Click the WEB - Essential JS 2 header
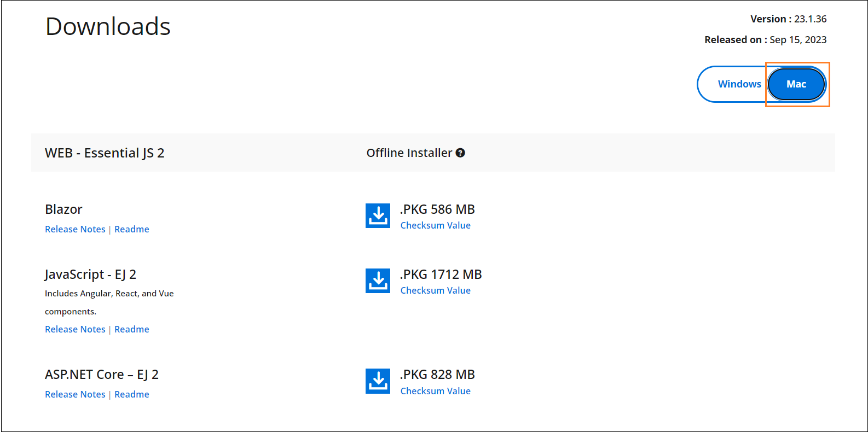This screenshot has width=868, height=432. pyautogui.click(x=105, y=153)
